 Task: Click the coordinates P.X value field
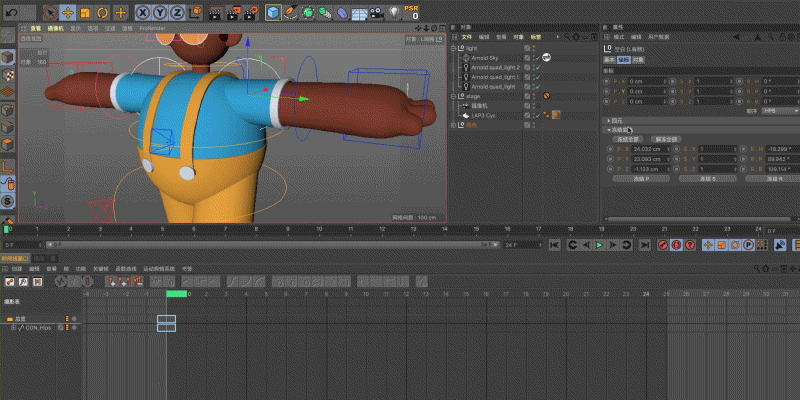[646, 82]
